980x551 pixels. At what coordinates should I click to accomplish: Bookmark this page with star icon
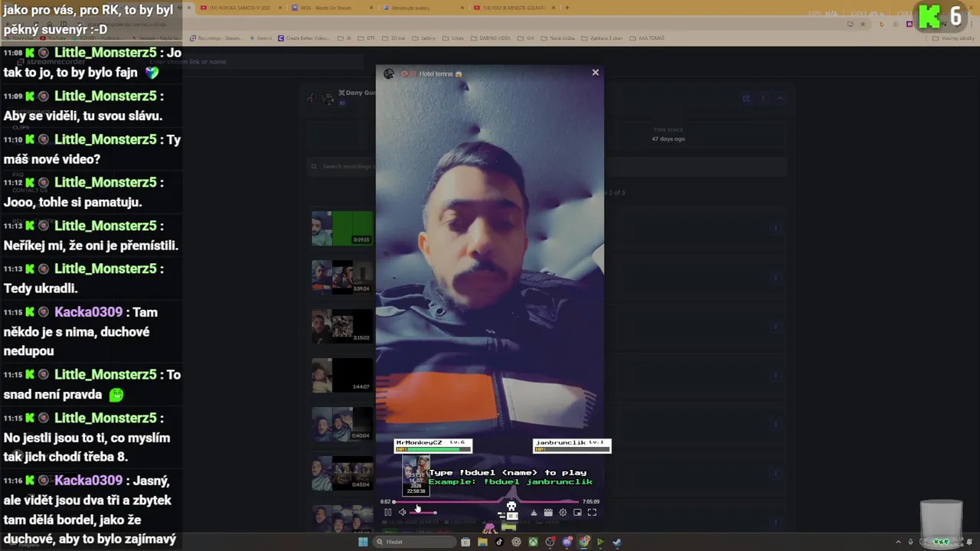863,24
